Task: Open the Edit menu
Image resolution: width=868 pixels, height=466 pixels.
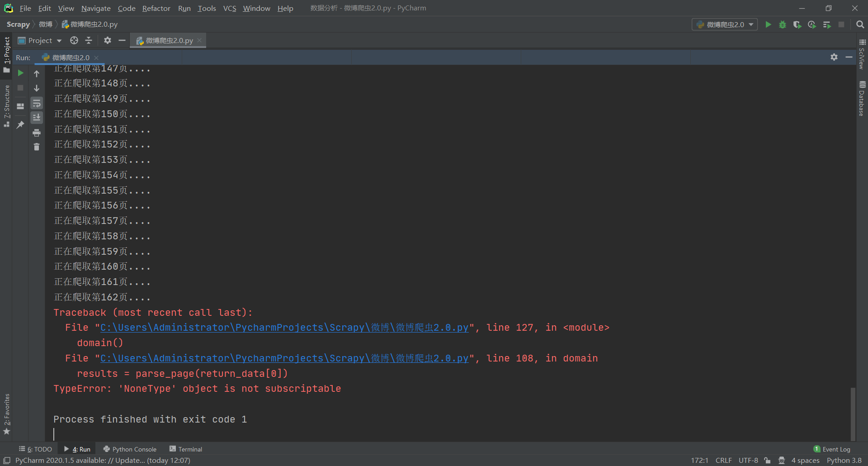Action: tap(44, 8)
